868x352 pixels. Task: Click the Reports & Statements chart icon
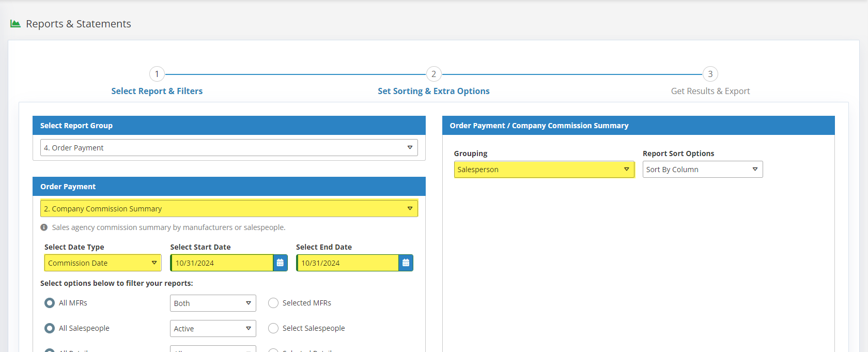click(16, 24)
